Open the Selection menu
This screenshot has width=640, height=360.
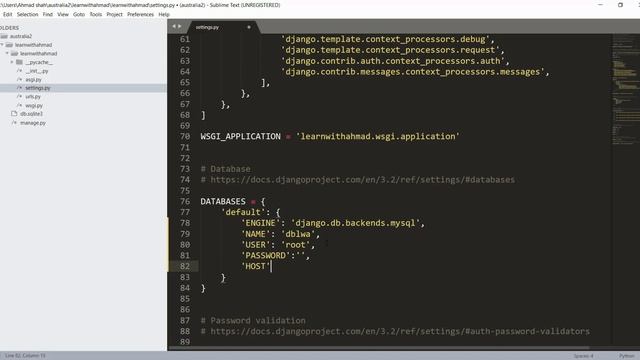tap(27, 14)
